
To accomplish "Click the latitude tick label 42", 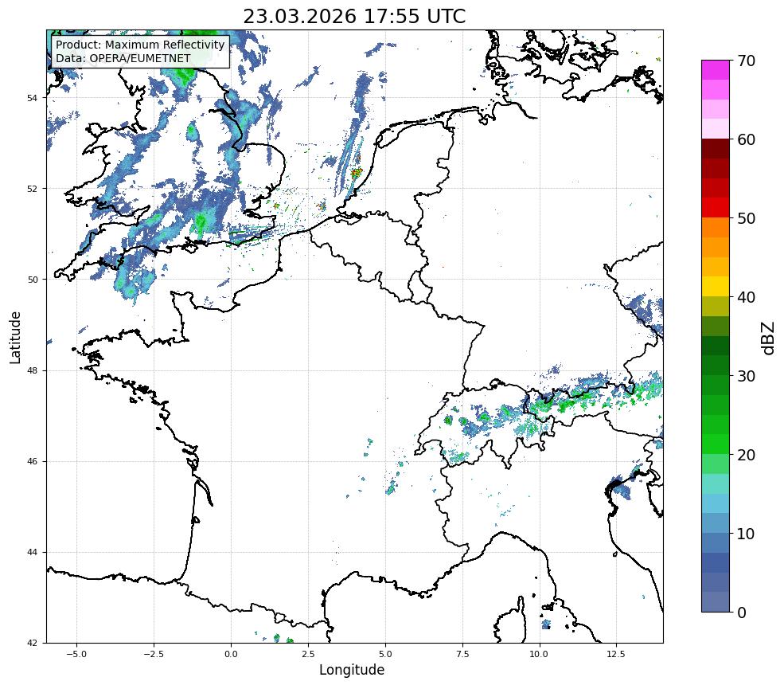I will point(32,643).
